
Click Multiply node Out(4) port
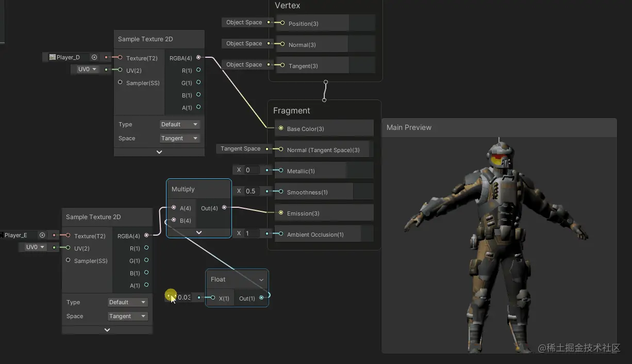point(224,208)
